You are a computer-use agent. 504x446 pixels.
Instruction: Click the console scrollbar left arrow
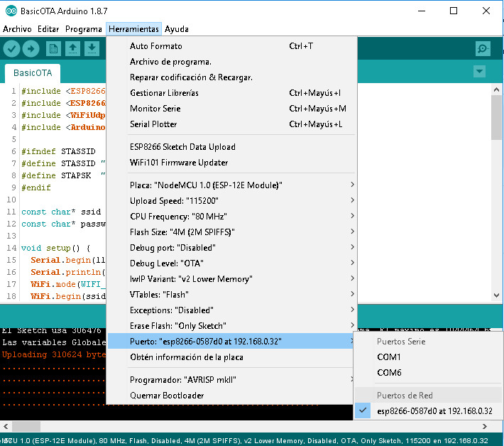point(6,427)
